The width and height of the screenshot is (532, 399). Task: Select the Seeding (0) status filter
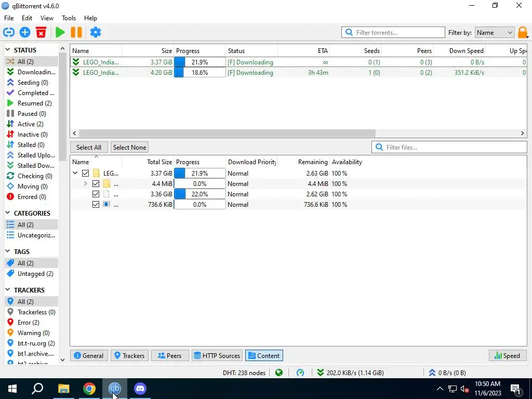[31, 83]
